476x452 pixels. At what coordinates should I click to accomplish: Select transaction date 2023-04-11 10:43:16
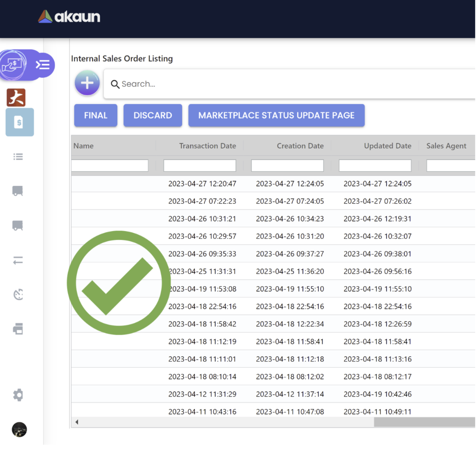(202, 412)
